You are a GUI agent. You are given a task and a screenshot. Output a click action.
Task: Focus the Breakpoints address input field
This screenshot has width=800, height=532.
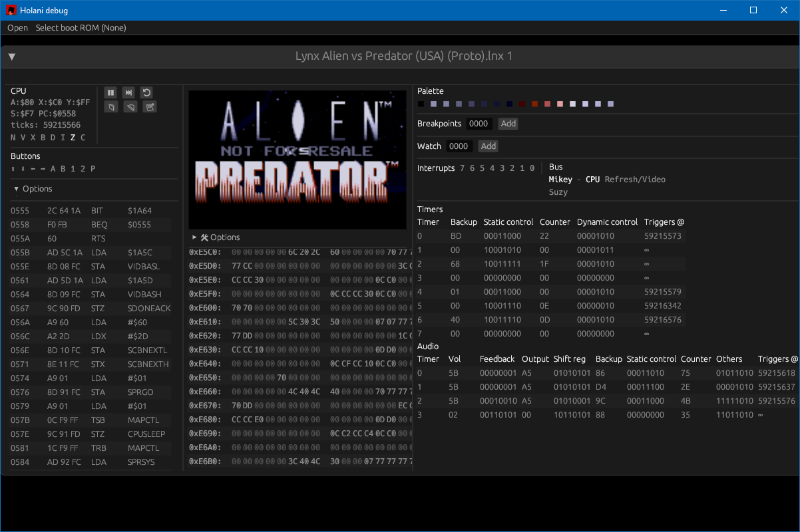479,124
